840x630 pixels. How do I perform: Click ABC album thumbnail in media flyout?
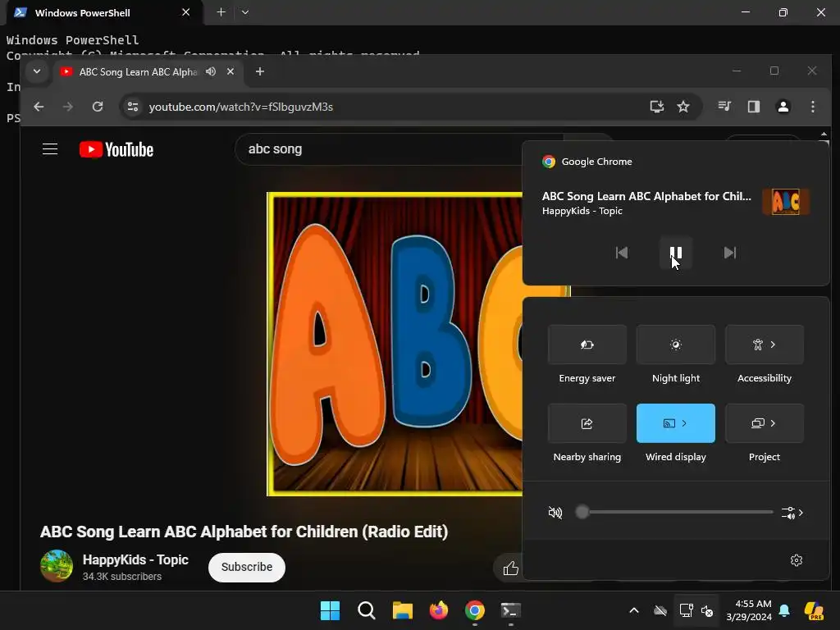pos(785,202)
